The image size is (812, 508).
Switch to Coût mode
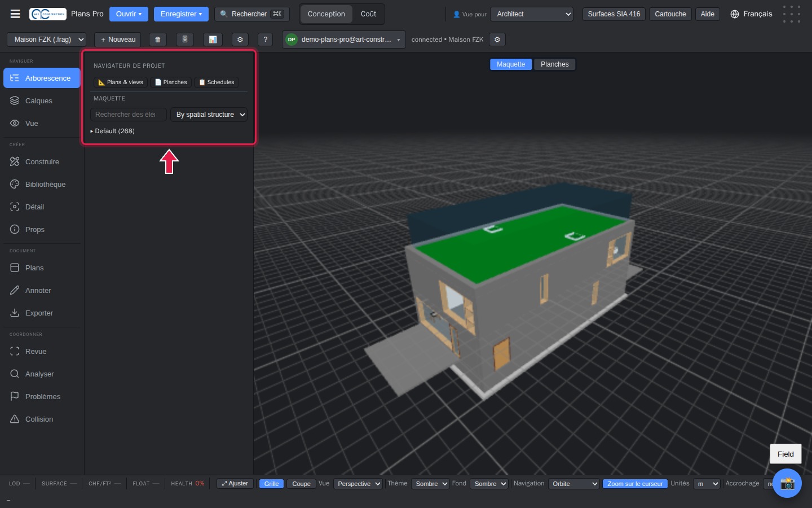368,14
